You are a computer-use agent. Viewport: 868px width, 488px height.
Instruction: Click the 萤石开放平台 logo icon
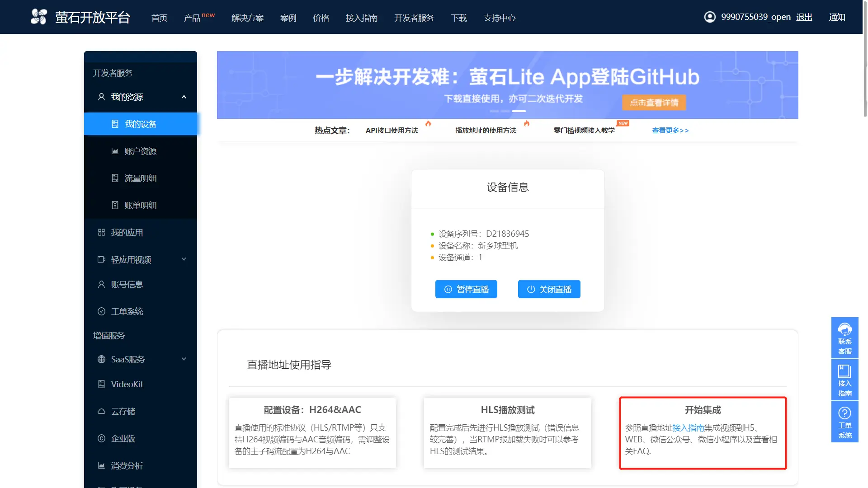(39, 17)
